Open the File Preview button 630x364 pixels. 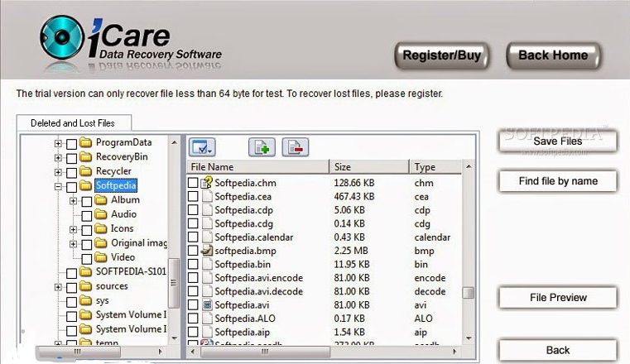coord(558,297)
